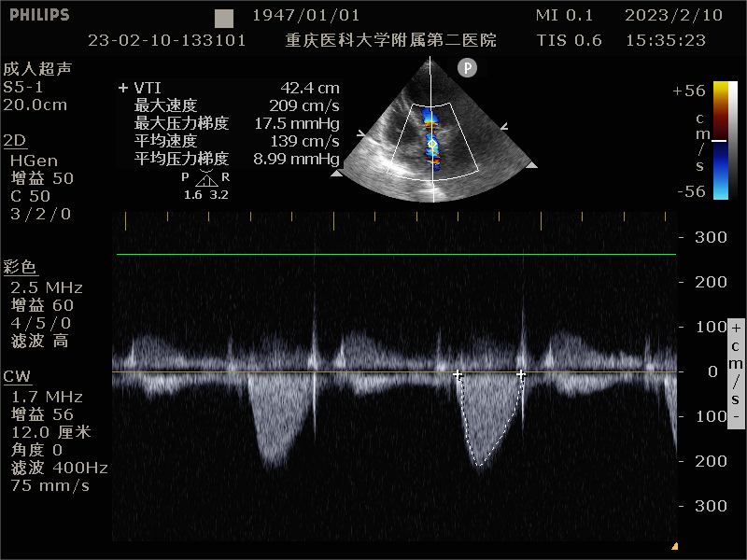
Task: Select the 彩色 color mode label
Action: coord(21,268)
